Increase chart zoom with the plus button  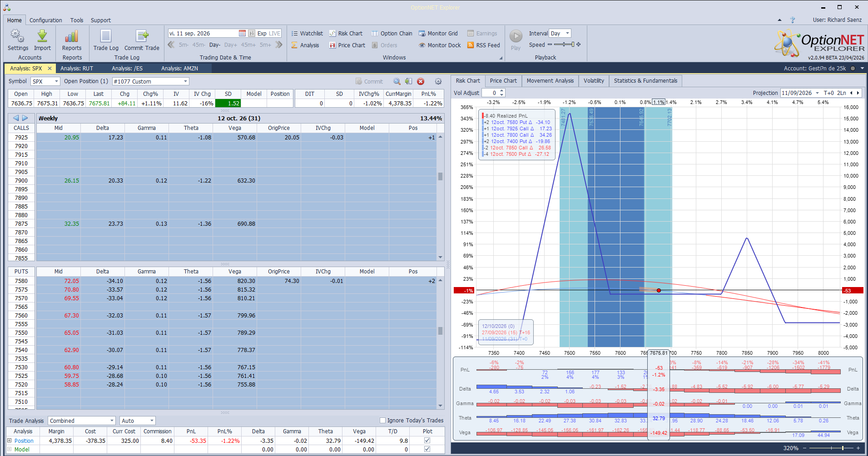(x=858, y=448)
